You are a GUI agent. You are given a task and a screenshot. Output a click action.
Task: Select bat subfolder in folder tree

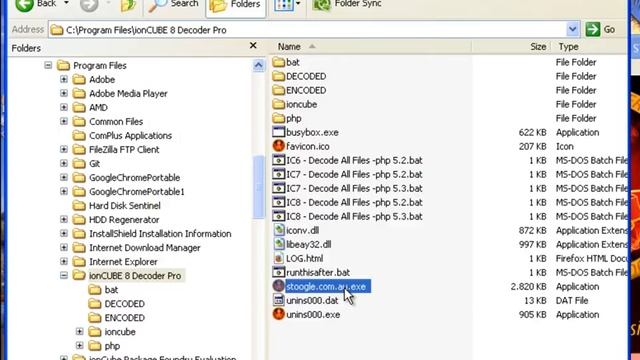pos(111,290)
